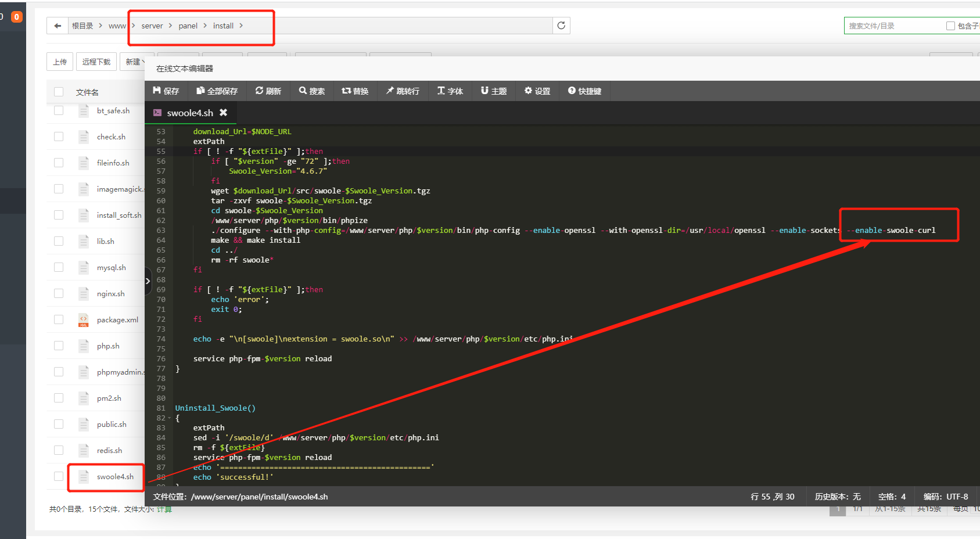Check the box for fileinfo.sh
The width and height of the screenshot is (980, 539).
(x=59, y=163)
